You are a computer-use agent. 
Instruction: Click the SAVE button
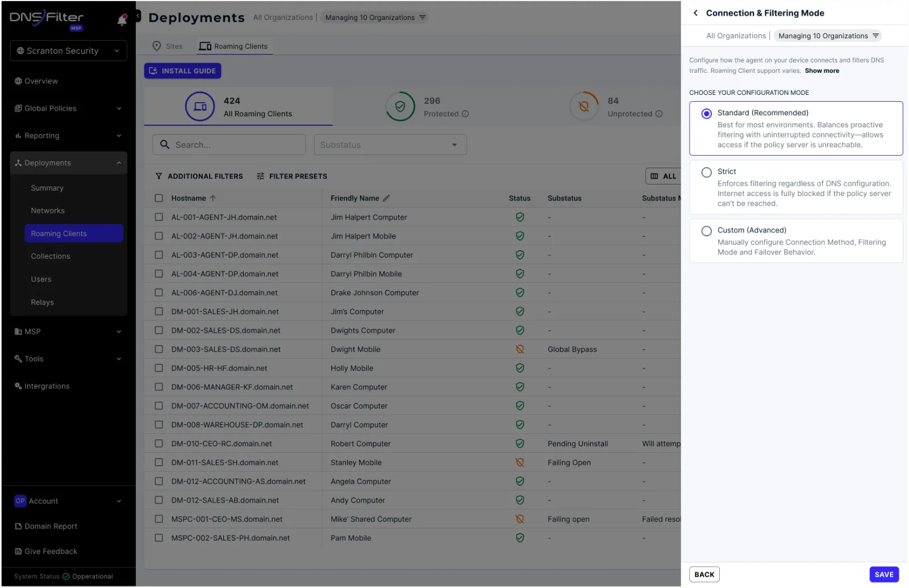[x=884, y=574]
